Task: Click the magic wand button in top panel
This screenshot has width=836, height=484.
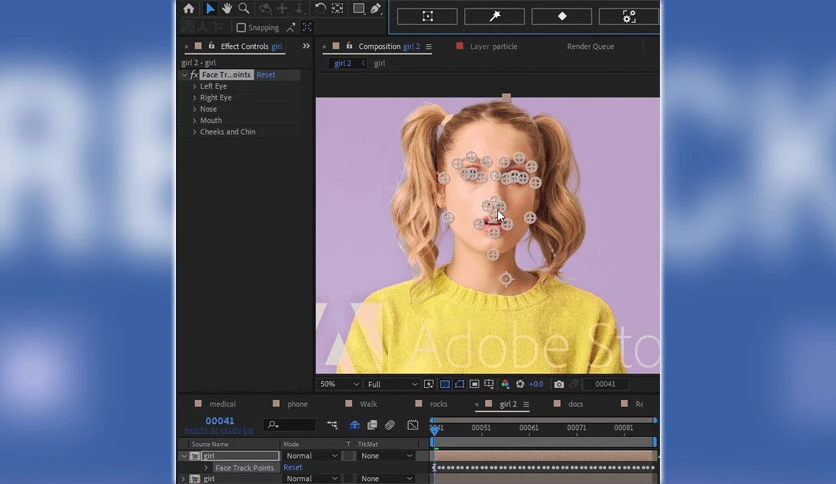Action: (494, 17)
